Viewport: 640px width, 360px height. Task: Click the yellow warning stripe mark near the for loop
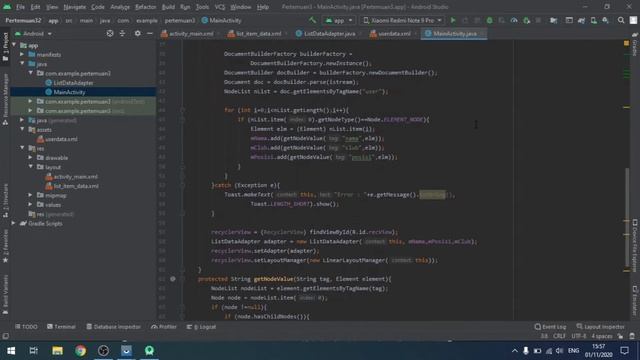[x=627, y=107]
